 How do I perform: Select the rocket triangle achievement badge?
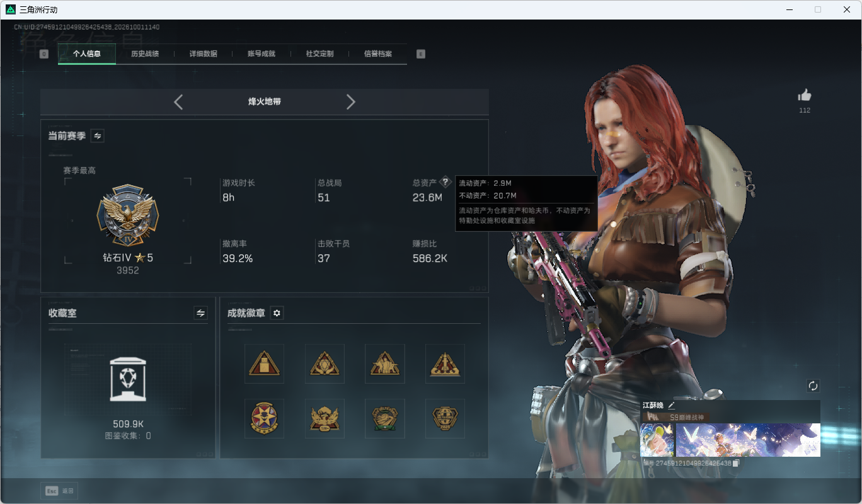[x=445, y=364]
